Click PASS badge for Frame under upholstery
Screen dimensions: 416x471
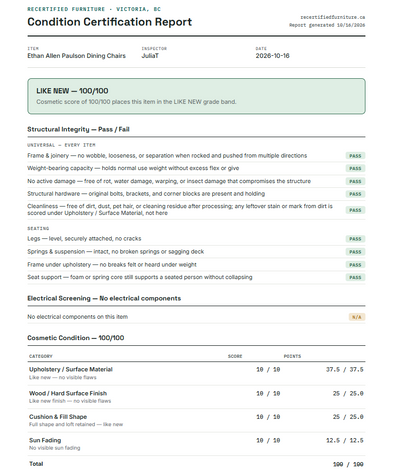tap(355, 265)
